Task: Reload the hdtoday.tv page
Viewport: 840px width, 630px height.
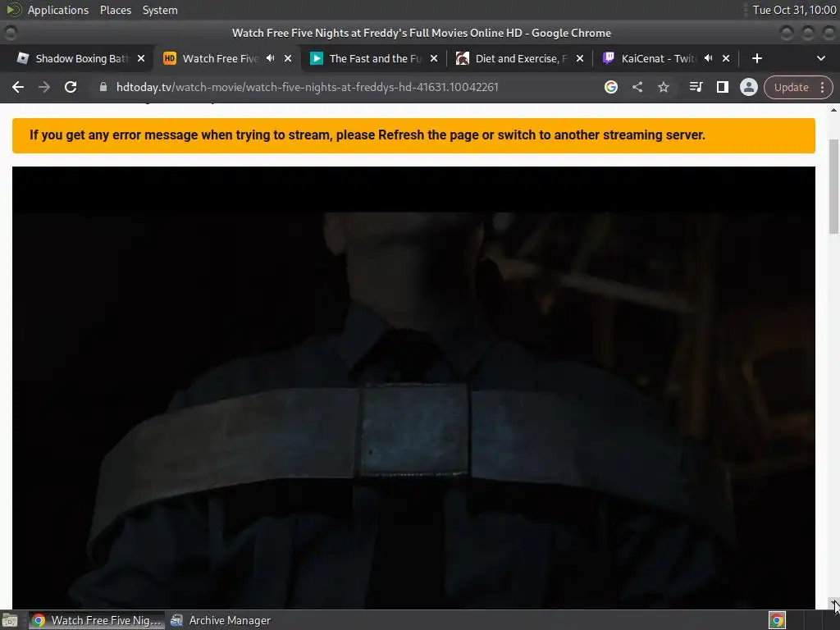Action: pyautogui.click(x=71, y=87)
